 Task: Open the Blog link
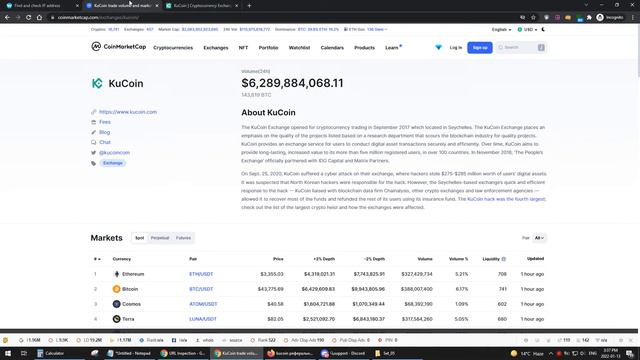click(104, 132)
